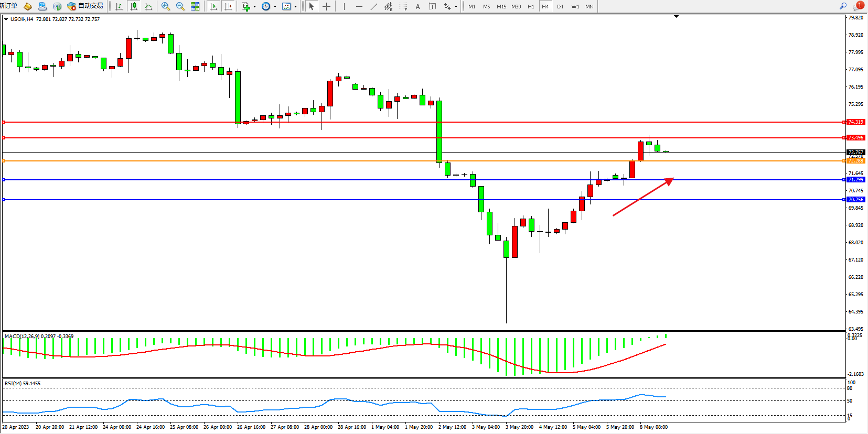Click the 新订单 new order button

click(x=8, y=6)
